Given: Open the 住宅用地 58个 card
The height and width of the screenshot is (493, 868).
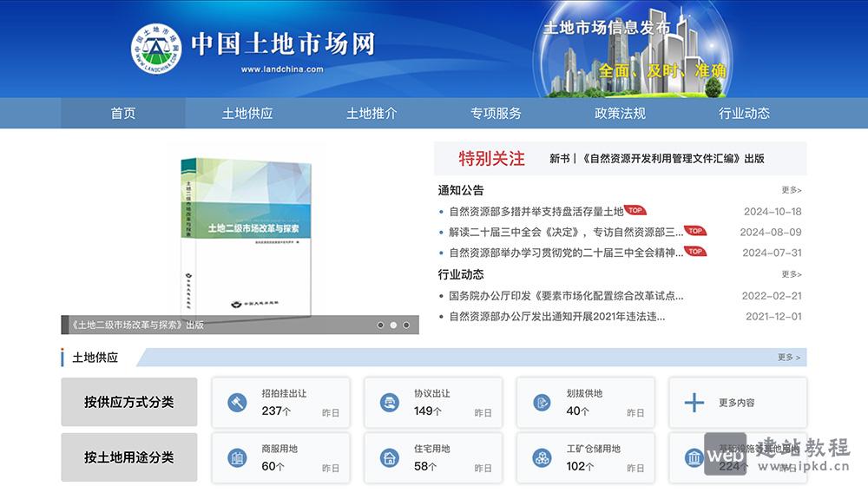Looking at the screenshot, I should point(433,457).
